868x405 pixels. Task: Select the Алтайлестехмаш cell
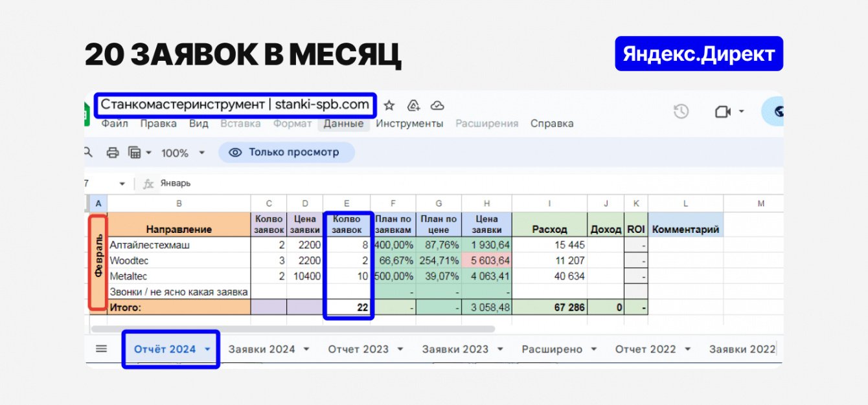click(179, 245)
